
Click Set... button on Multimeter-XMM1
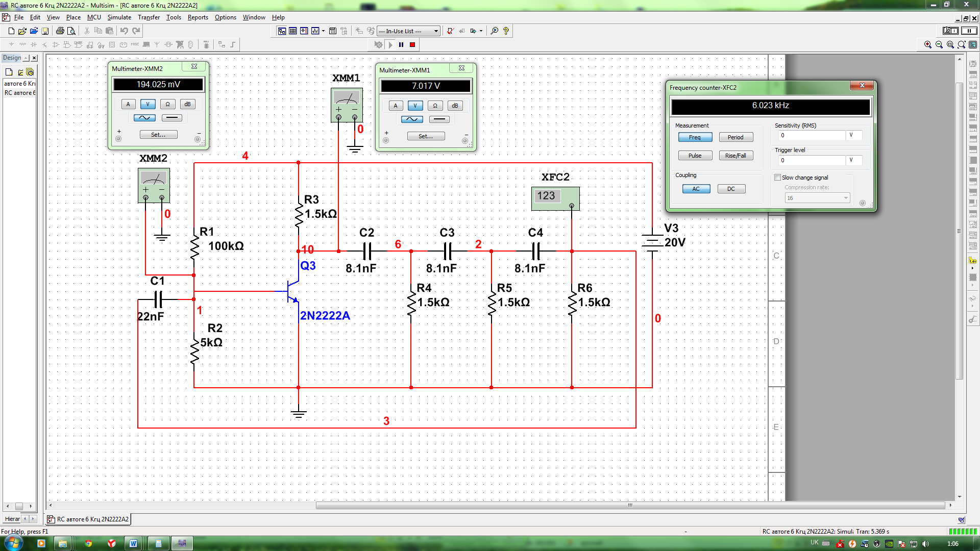(426, 136)
